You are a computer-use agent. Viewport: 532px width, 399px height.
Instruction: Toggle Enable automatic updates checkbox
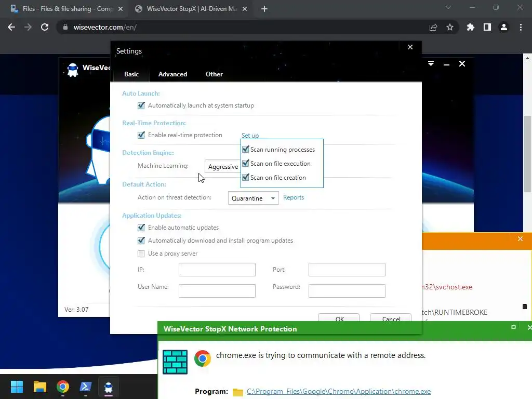141,228
